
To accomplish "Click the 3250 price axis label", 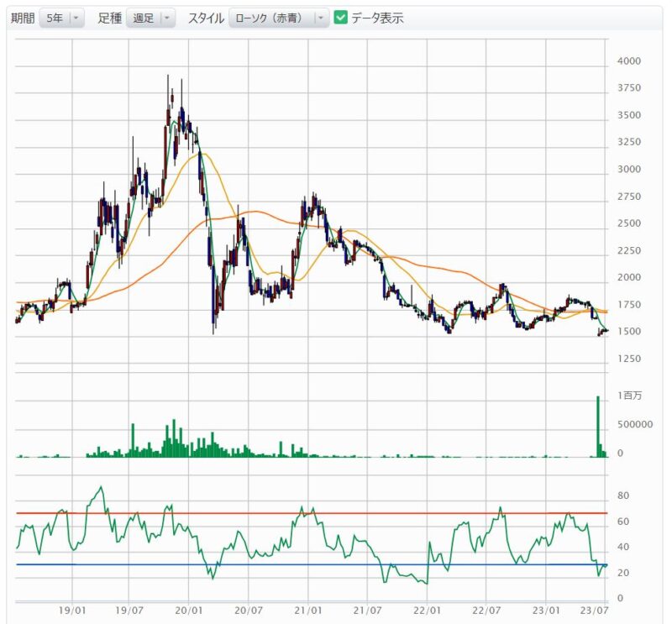I will click(628, 142).
